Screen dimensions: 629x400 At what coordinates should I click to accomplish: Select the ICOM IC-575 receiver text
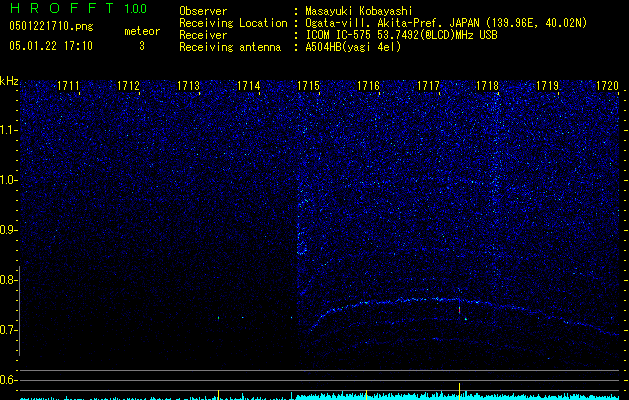(x=401, y=35)
